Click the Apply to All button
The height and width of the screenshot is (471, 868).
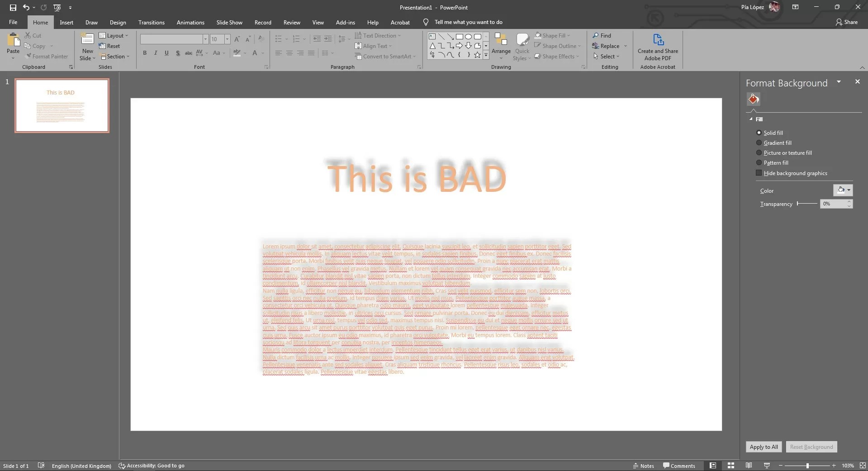(763, 447)
